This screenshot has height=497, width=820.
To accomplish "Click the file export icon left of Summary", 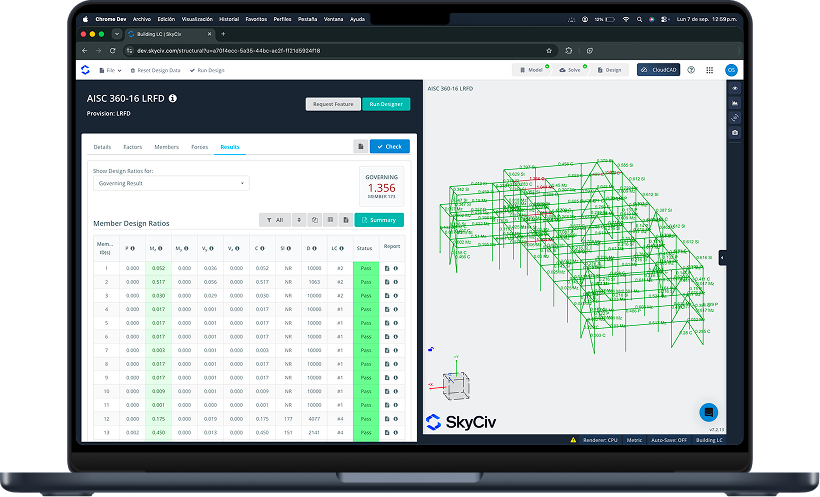I will tap(346, 220).
